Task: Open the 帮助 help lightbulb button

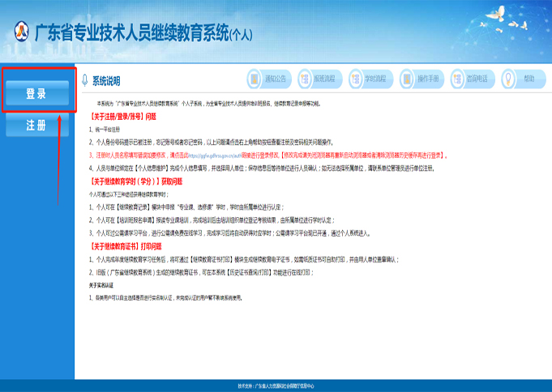Action: (x=524, y=79)
